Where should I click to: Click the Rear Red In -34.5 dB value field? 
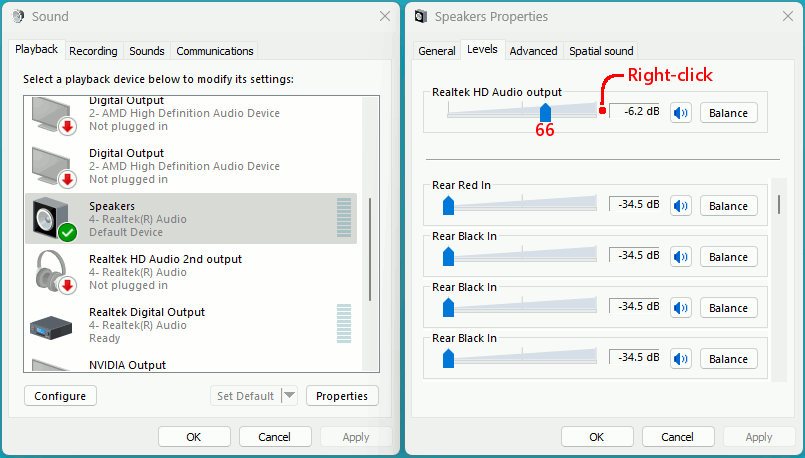(x=635, y=204)
